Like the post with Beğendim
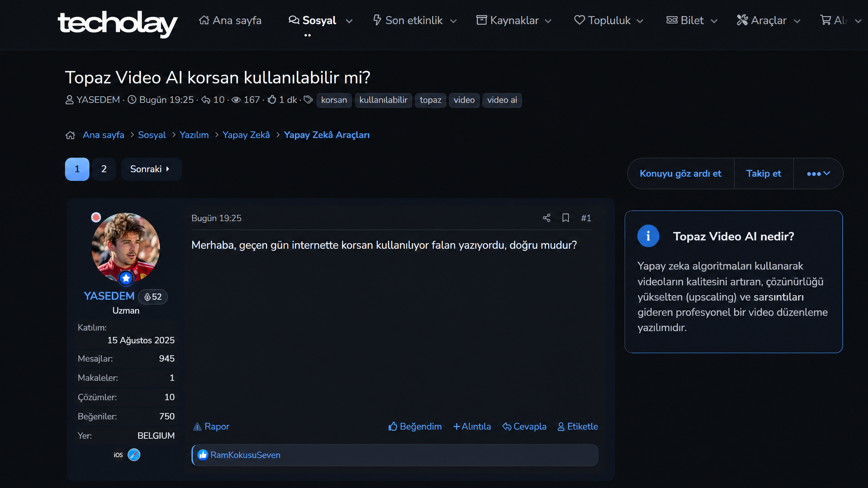This screenshot has height=488, width=868. (x=415, y=427)
